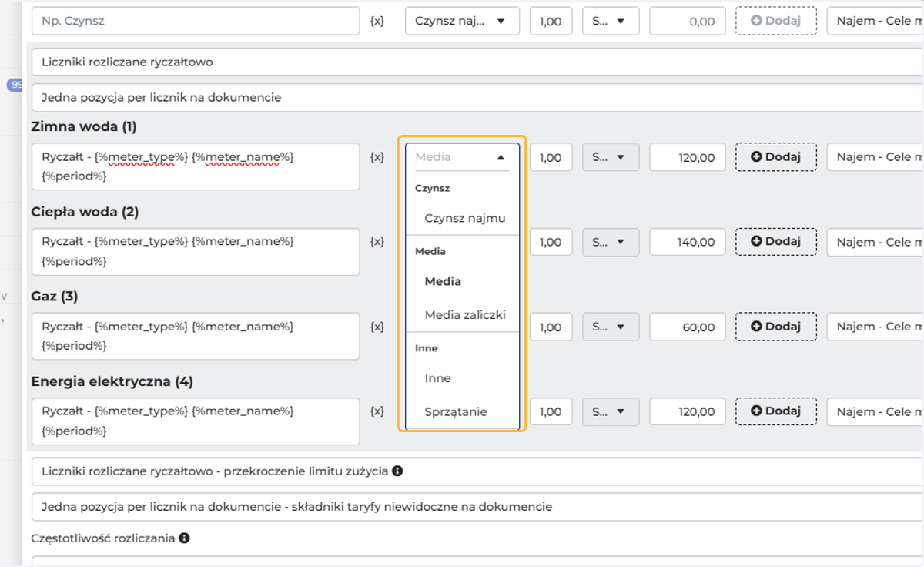Edit the Gaz description text area

(196, 336)
